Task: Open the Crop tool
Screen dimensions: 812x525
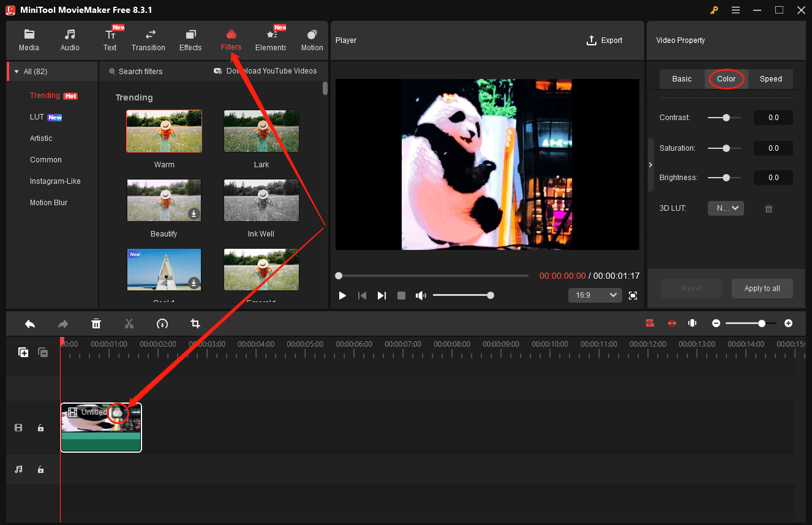Action: click(x=195, y=323)
